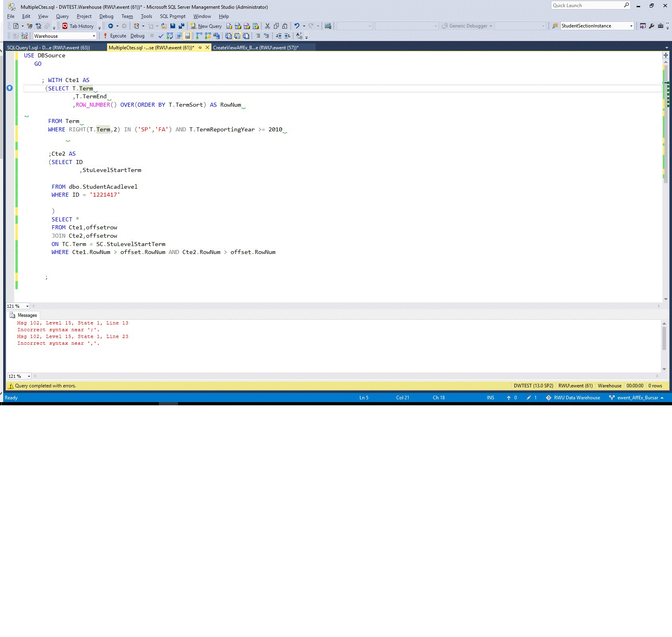Click the Parse query checkmark icon
The height and width of the screenshot is (637, 672).
[x=161, y=36]
